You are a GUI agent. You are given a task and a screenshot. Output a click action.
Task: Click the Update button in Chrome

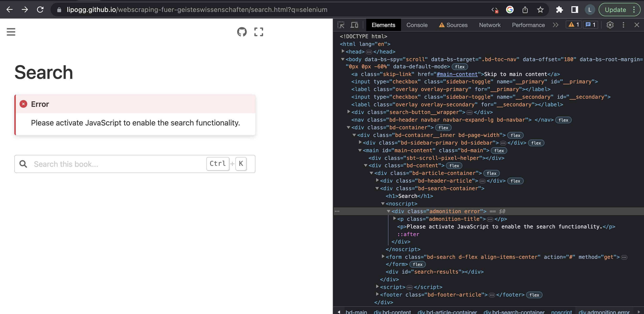[x=615, y=10]
